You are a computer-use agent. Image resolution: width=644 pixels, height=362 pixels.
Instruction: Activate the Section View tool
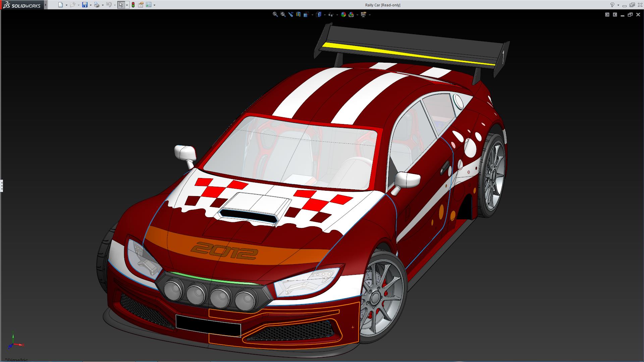point(298,14)
